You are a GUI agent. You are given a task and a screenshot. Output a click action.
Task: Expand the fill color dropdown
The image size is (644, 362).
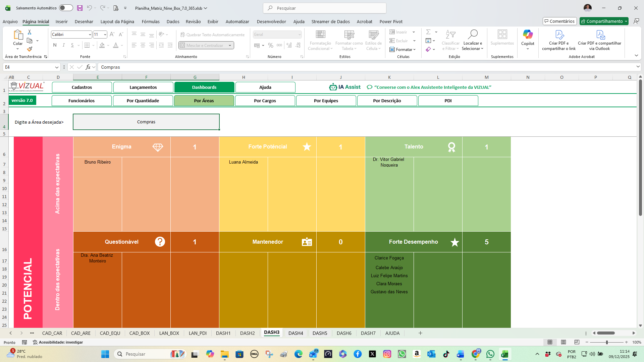coord(108,45)
